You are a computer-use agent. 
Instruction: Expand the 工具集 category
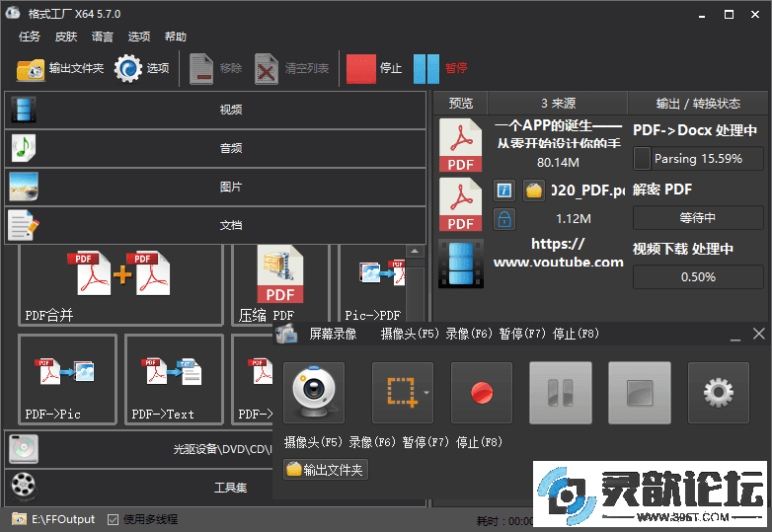[x=139, y=488]
